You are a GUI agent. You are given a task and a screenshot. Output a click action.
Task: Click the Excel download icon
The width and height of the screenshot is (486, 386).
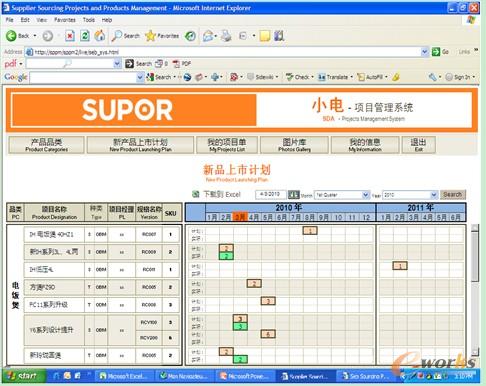click(196, 194)
